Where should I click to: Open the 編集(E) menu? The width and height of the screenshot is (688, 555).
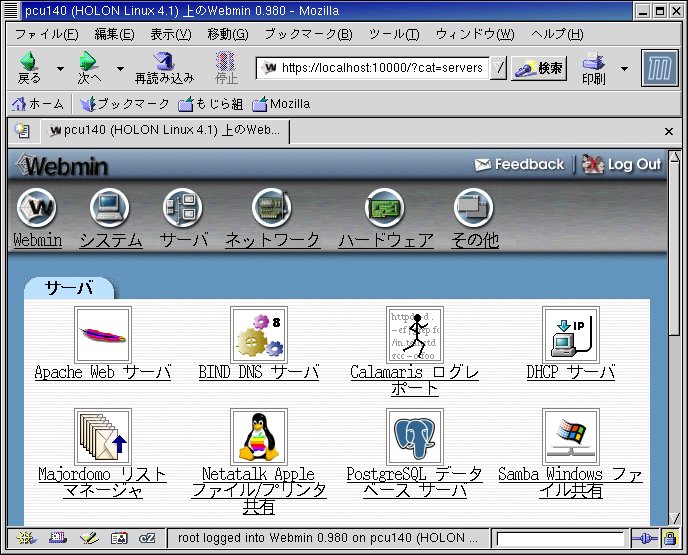(x=115, y=34)
